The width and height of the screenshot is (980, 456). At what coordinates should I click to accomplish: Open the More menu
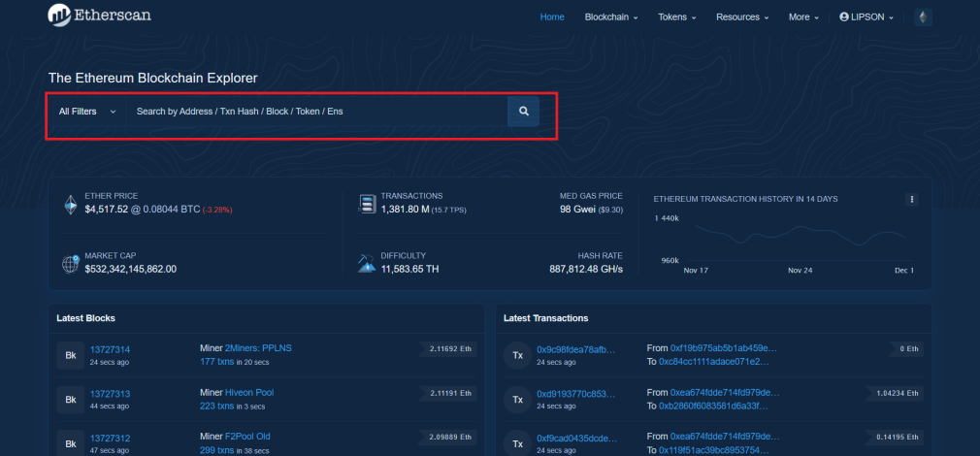coord(803,16)
